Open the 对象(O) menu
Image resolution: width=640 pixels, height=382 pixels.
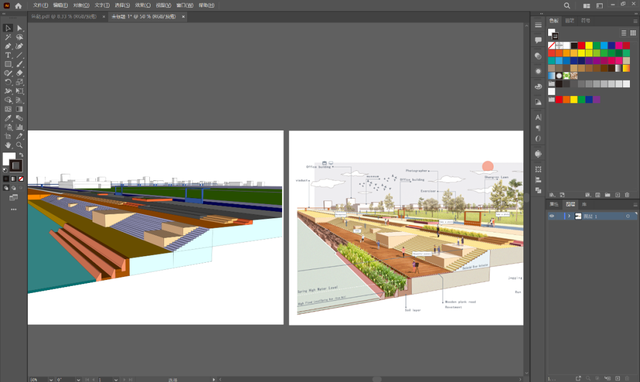[81, 5]
